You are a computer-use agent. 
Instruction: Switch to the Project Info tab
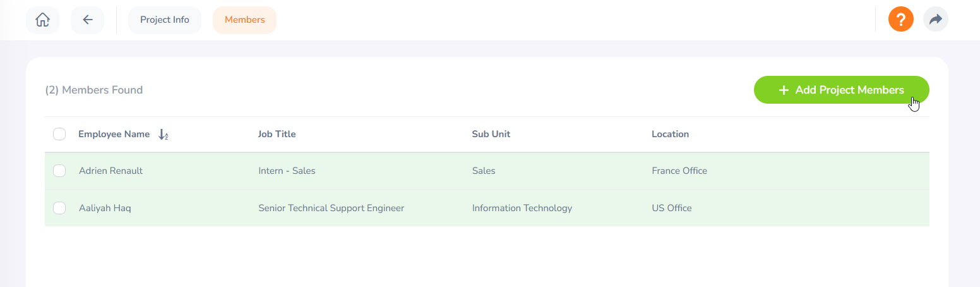[164, 20]
